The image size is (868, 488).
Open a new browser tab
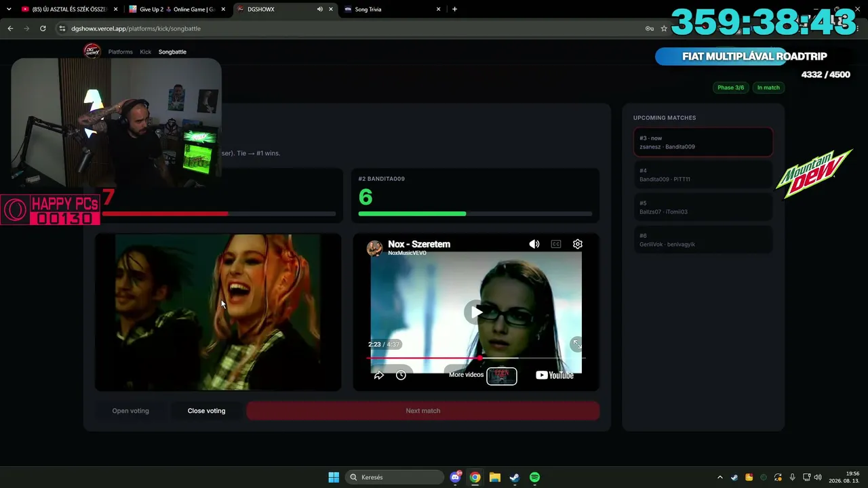[x=454, y=9]
